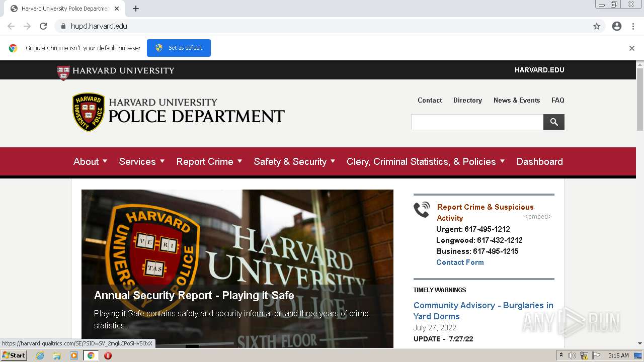644x362 pixels.
Task: Click Set as default button
Action: [x=179, y=48]
